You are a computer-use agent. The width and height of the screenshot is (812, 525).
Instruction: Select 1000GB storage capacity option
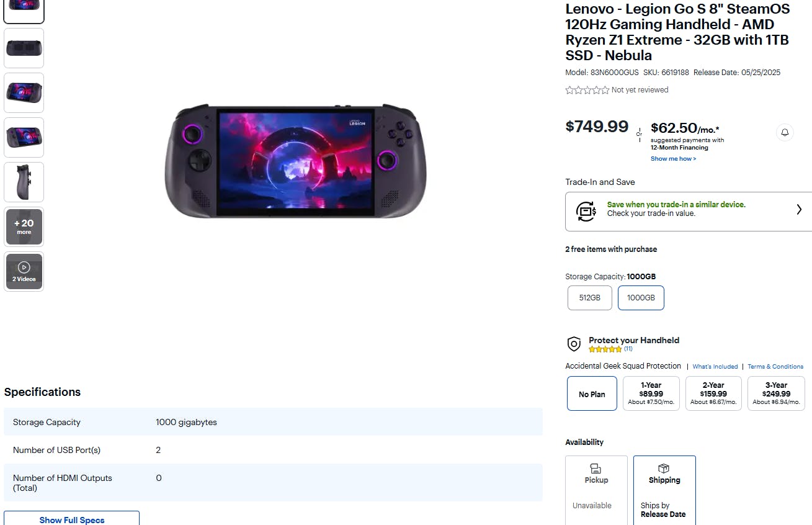pyautogui.click(x=641, y=298)
